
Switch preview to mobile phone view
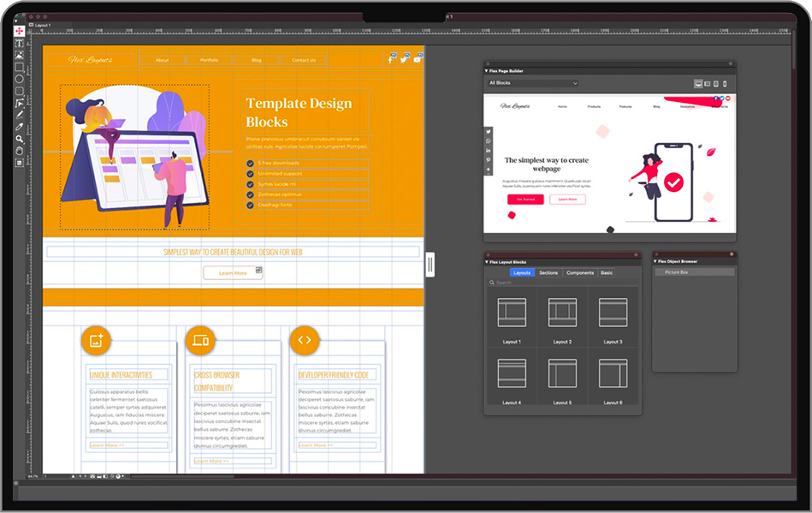726,84
